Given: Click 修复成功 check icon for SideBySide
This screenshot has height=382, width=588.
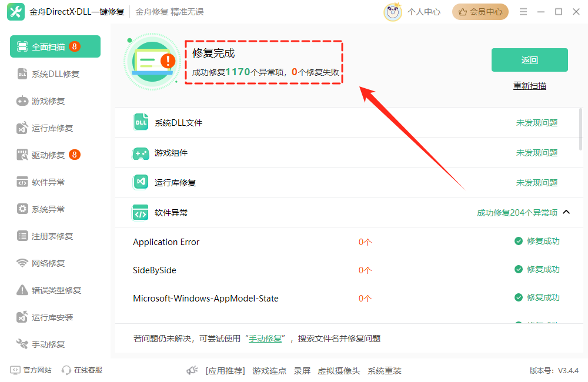Looking at the screenshot, I should coord(519,269).
